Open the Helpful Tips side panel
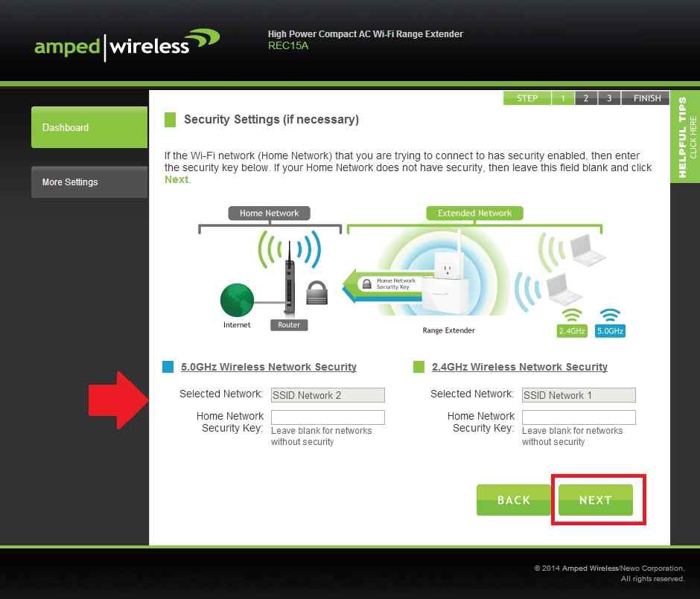 click(x=685, y=137)
